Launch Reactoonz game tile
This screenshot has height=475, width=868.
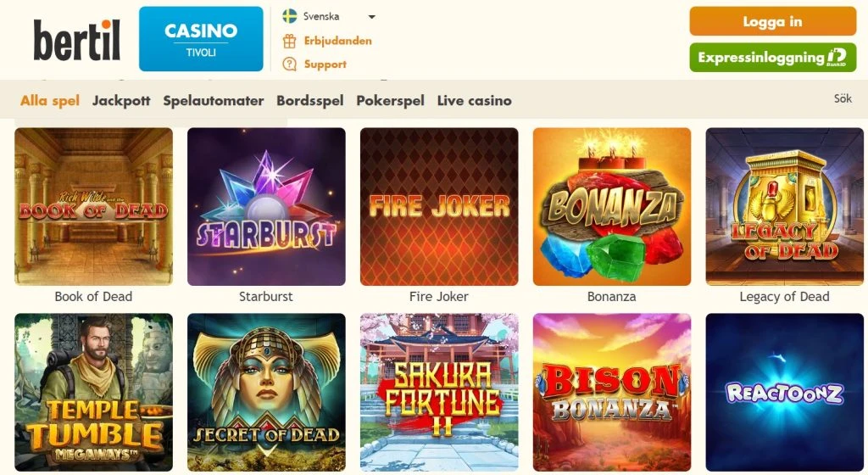(x=784, y=393)
